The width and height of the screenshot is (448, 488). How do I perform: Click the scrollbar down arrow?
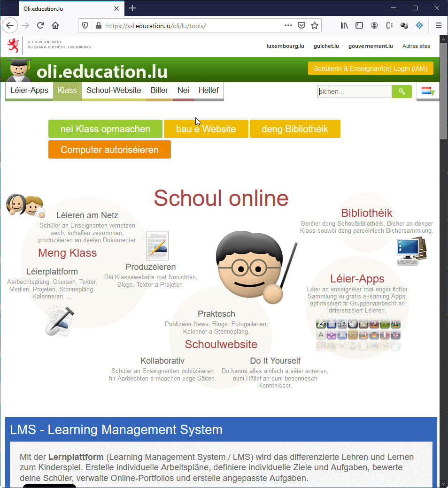pos(444,484)
